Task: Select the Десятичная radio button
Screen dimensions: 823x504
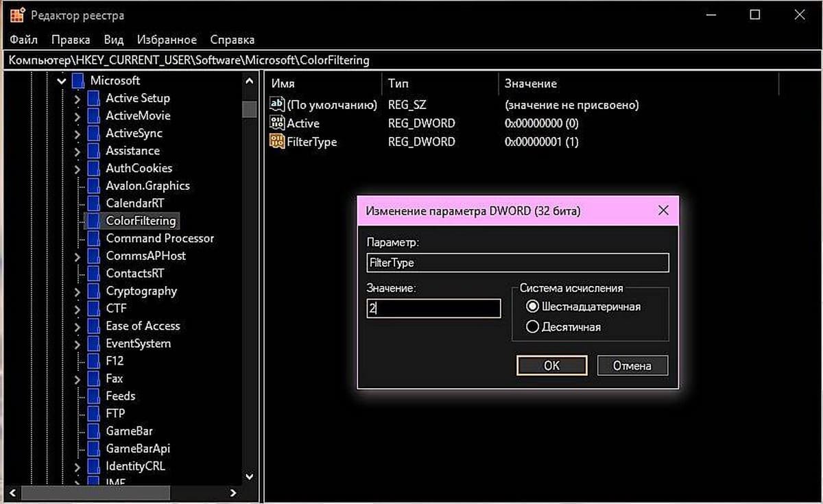Action: (532, 327)
